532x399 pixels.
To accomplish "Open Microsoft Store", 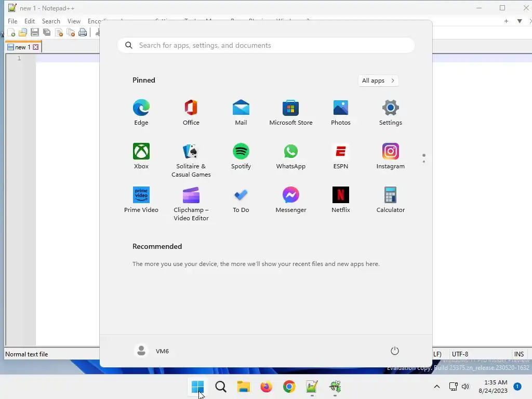I will pyautogui.click(x=291, y=113).
